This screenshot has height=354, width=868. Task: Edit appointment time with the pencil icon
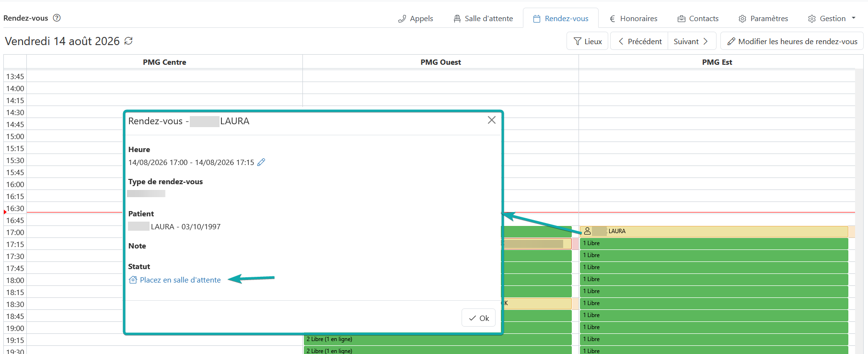(261, 162)
